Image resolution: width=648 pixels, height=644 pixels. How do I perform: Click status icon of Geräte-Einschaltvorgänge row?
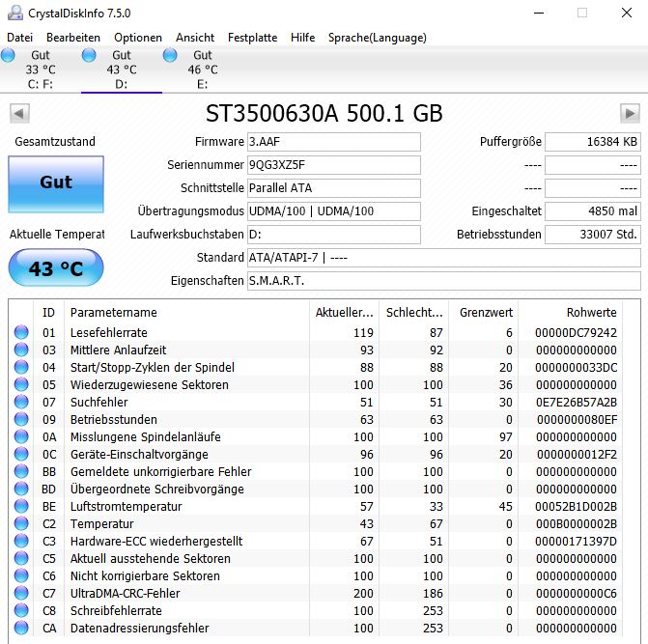(x=21, y=454)
